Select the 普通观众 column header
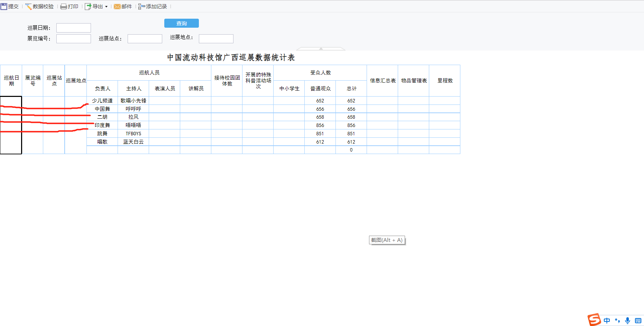 320,89
